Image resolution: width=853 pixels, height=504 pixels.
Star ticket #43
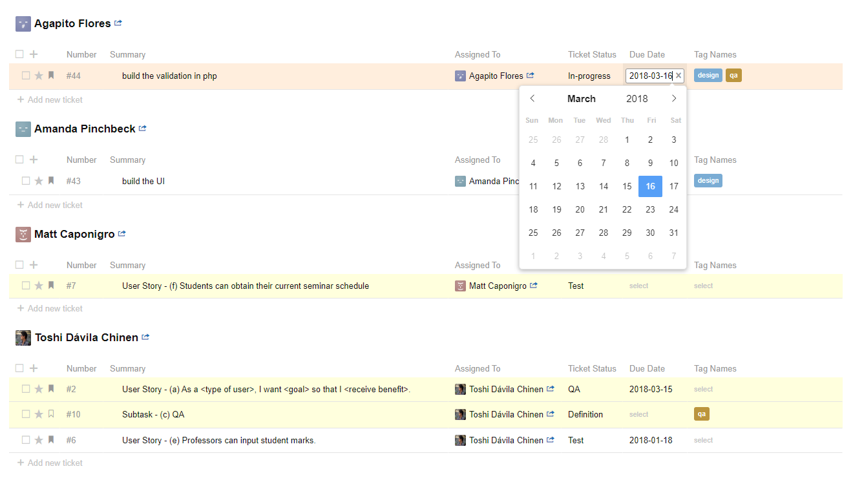(x=39, y=181)
